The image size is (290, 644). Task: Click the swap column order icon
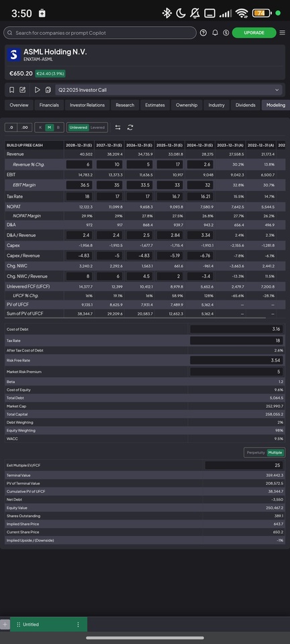pos(118,127)
